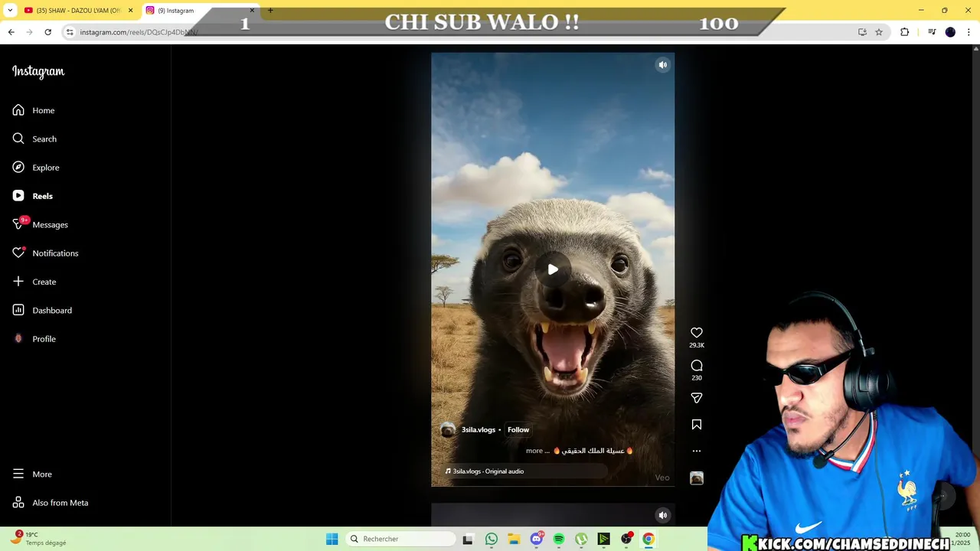
Task: Save the reel with bookmark icon
Action: pyautogui.click(x=697, y=425)
